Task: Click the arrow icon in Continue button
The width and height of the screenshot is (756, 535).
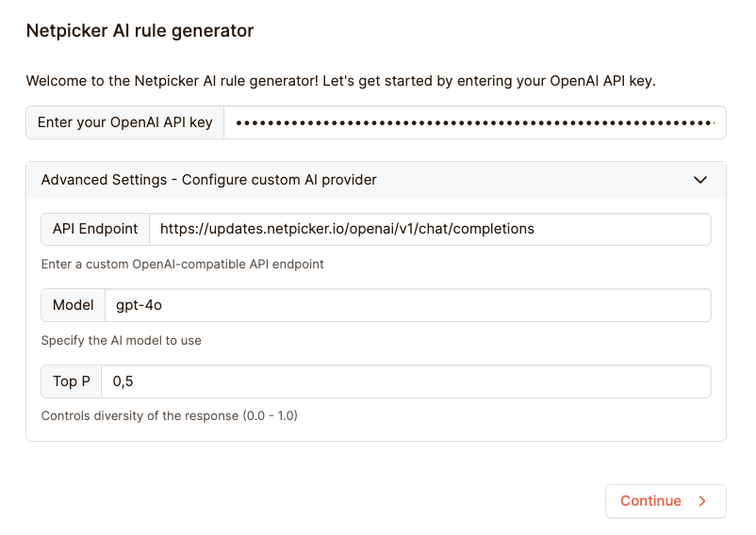Action: (x=702, y=501)
